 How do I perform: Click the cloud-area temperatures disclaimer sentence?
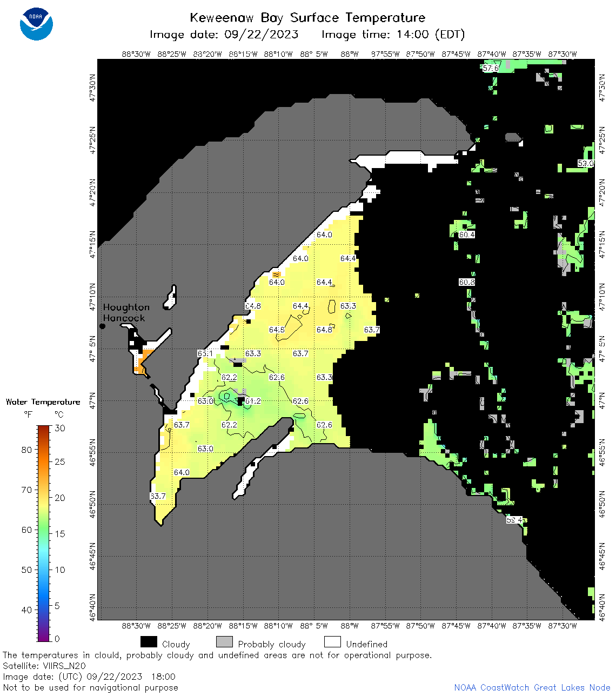pyautogui.click(x=217, y=655)
